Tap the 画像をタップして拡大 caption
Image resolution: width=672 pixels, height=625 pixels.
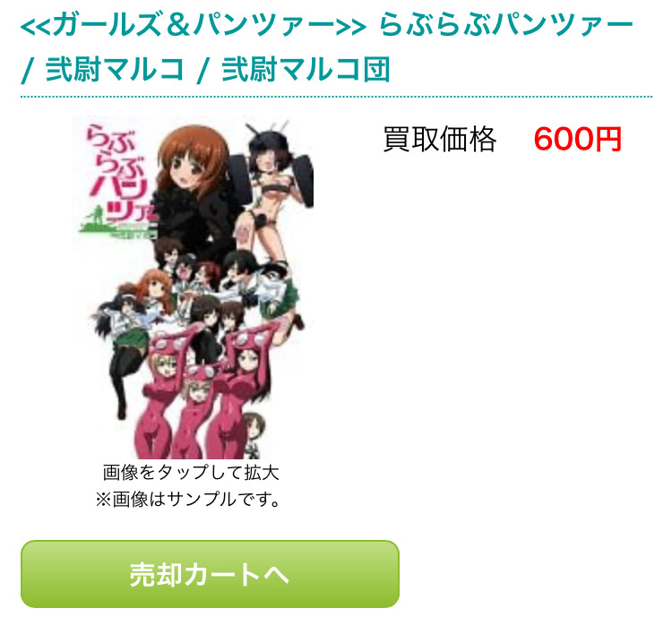pyautogui.click(x=191, y=473)
